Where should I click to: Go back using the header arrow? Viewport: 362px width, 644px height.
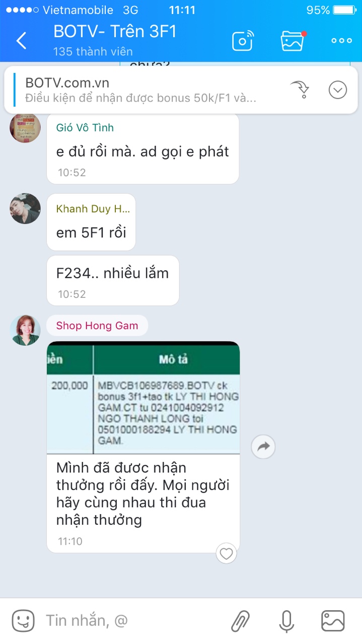pyautogui.click(x=21, y=40)
